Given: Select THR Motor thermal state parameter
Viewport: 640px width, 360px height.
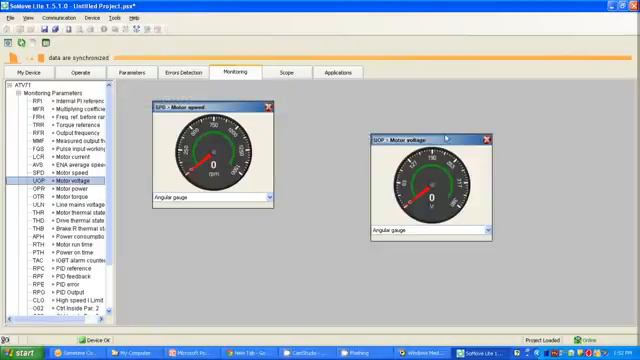Looking at the screenshot, I should click(68, 213).
